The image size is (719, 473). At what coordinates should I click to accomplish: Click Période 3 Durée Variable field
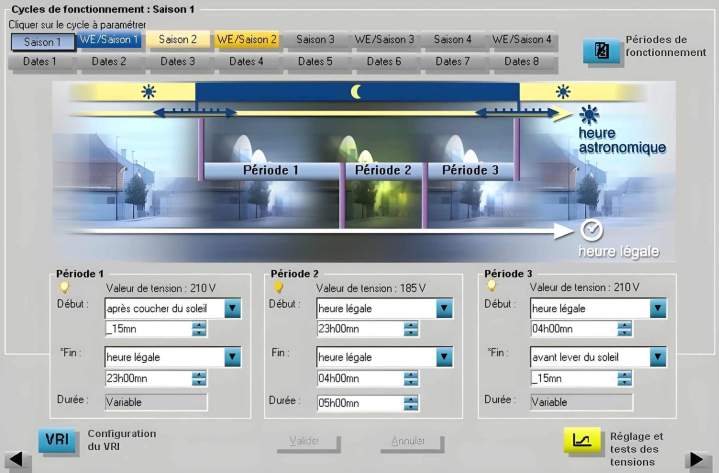pos(581,402)
